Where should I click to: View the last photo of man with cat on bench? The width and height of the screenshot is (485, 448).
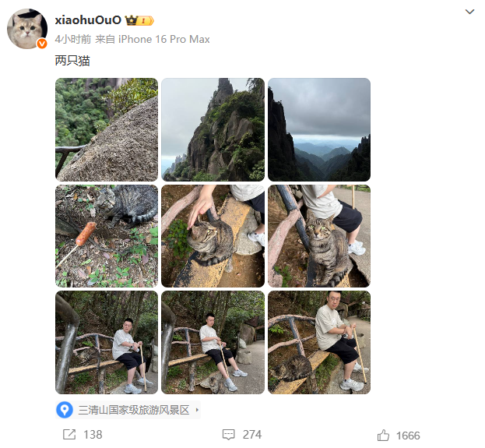pyautogui.click(x=319, y=342)
